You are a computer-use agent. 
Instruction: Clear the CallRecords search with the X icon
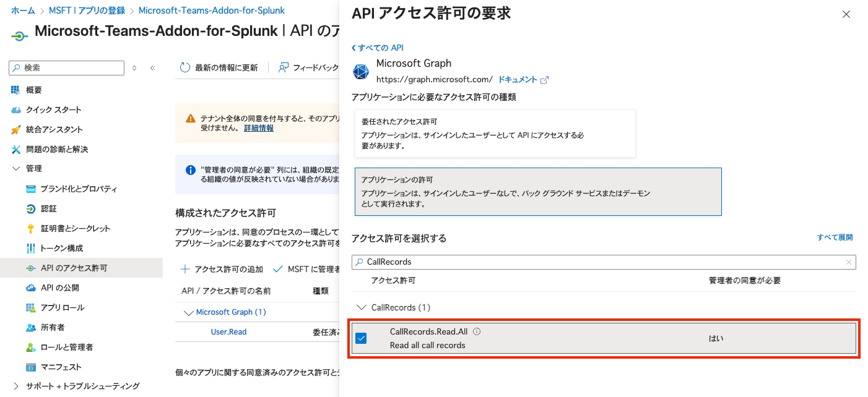(849, 262)
